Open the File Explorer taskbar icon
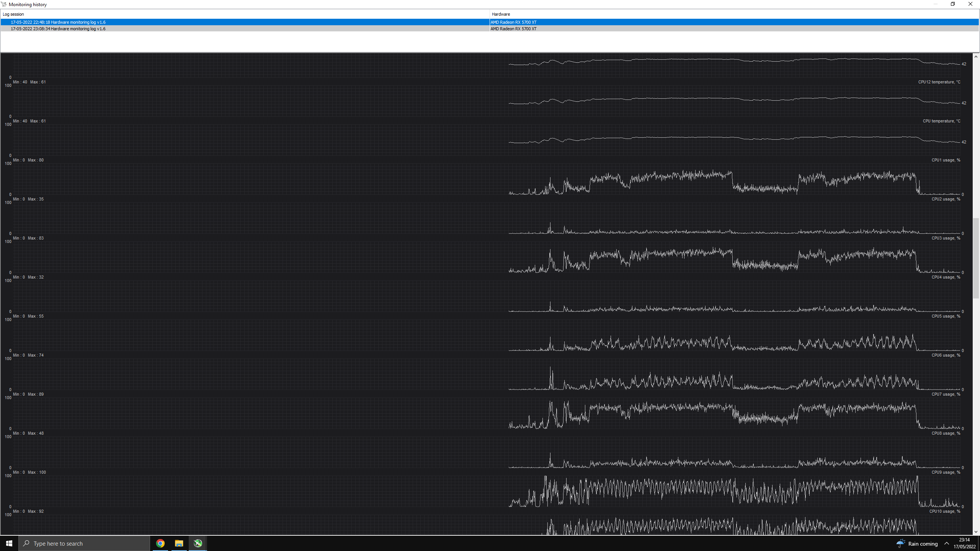Image resolution: width=980 pixels, height=551 pixels. 179,543
